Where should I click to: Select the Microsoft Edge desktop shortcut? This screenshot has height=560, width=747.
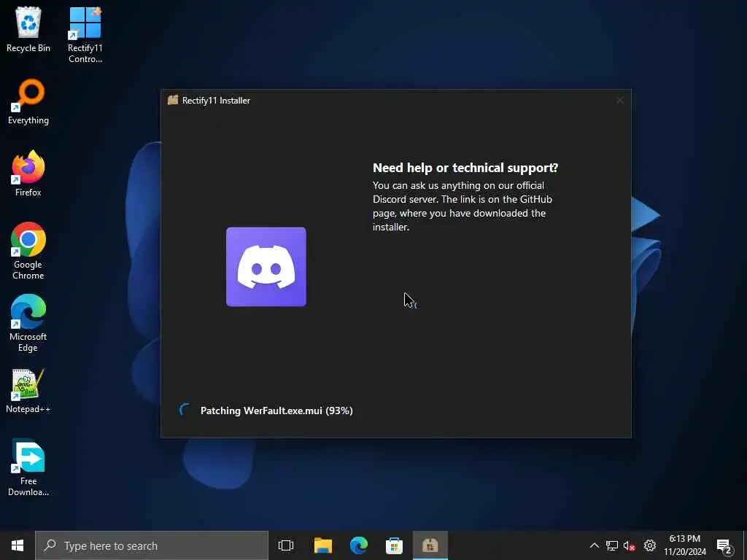click(x=28, y=323)
